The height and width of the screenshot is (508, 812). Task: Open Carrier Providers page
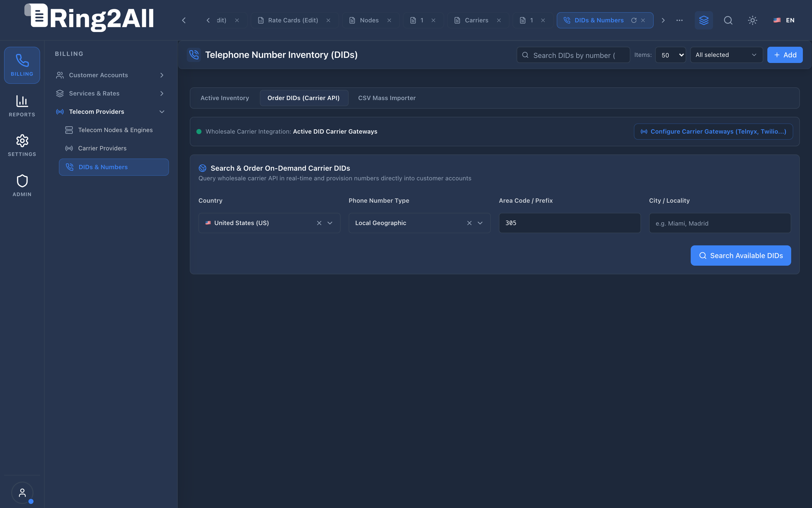(x=114, y=148)
